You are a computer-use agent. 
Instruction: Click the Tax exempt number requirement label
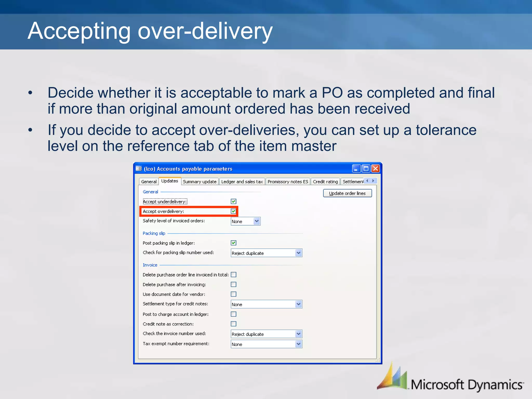[x=176, y=344]
